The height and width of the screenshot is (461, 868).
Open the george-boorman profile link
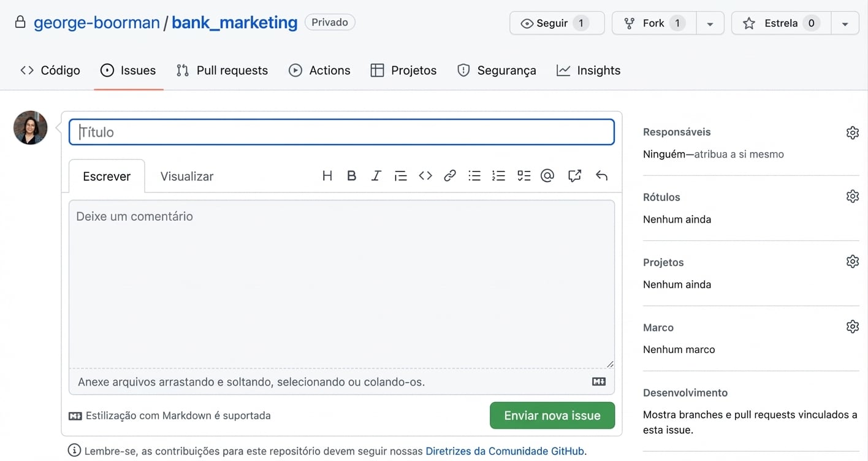pos(97,23)
